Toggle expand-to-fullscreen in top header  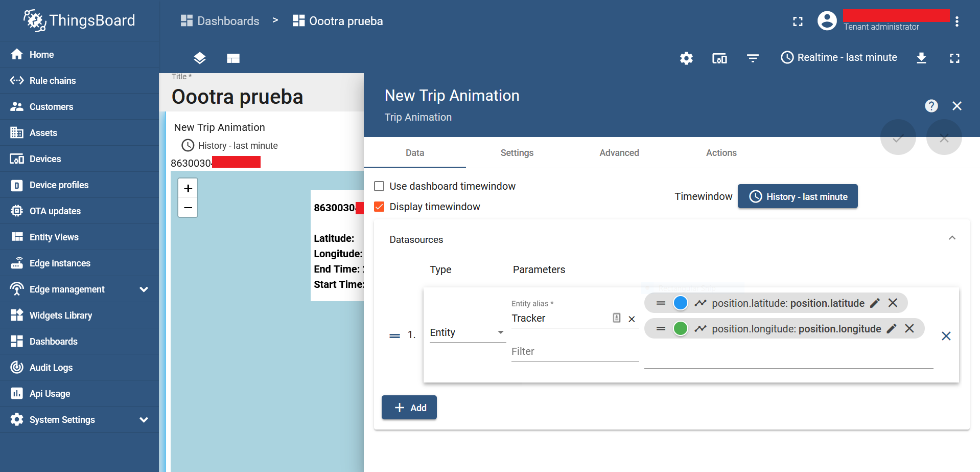pos(798,21)
